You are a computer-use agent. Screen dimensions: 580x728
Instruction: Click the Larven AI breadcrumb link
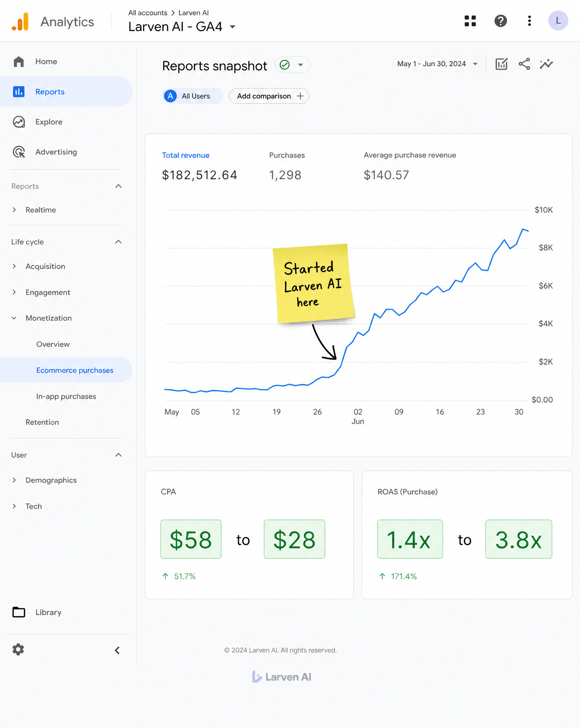point(193,13)
